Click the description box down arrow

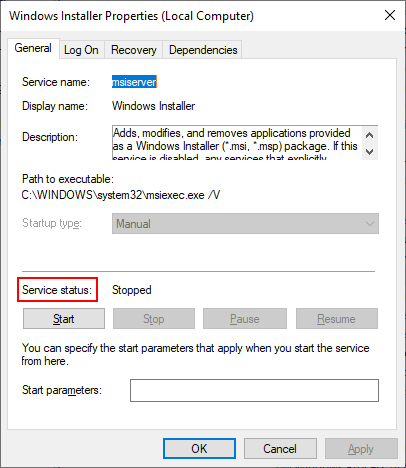[x=370, y=152]
